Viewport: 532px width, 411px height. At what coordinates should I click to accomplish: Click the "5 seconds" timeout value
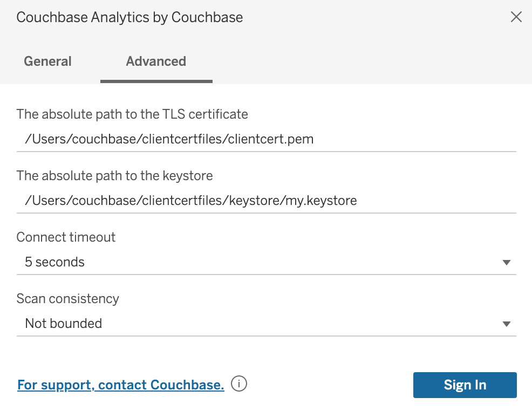(x=55, y=262)
